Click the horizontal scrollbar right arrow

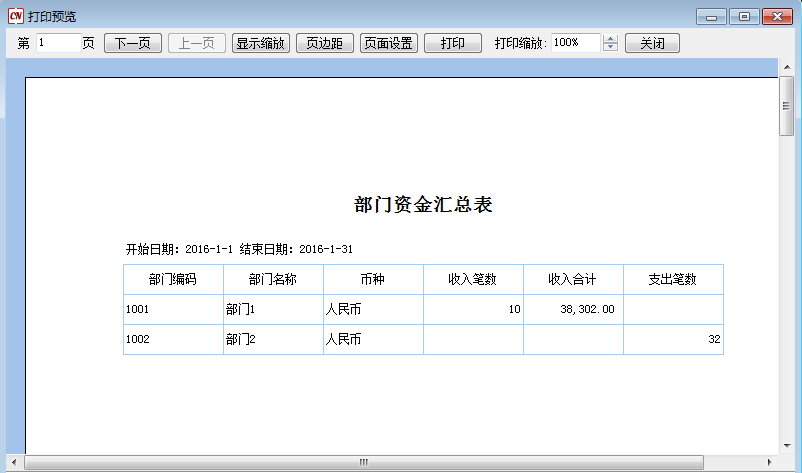[770, 463]
